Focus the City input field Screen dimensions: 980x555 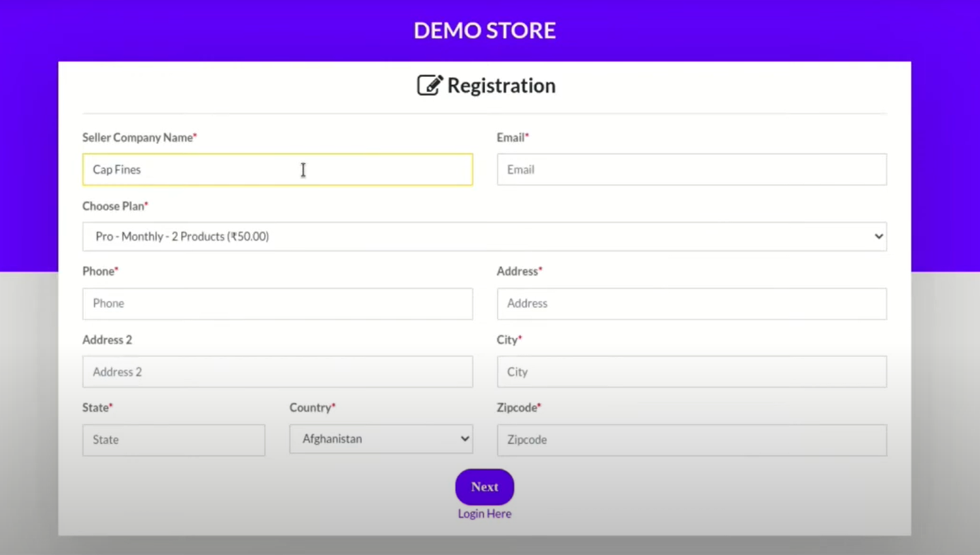[692, 371]
